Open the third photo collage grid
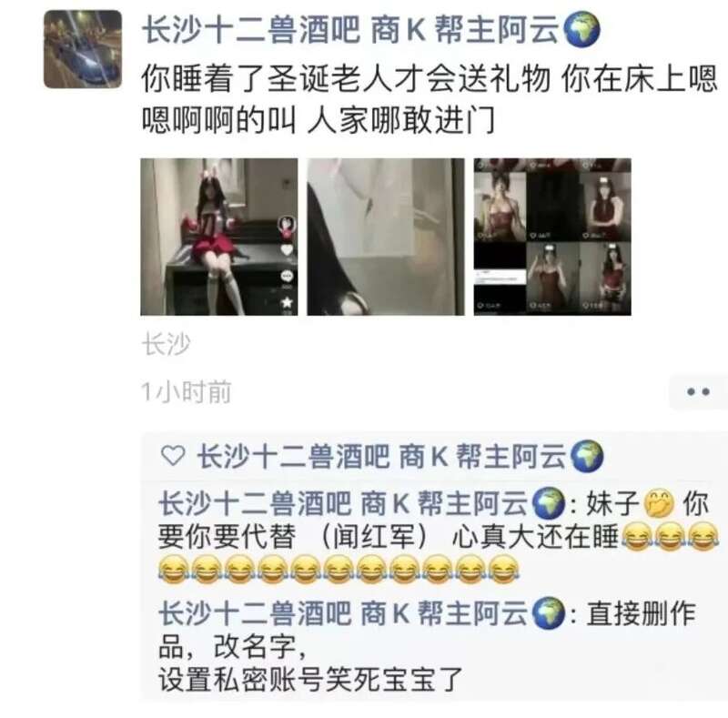The height and width of the screenshot is (718, 728). pos(552,237)
